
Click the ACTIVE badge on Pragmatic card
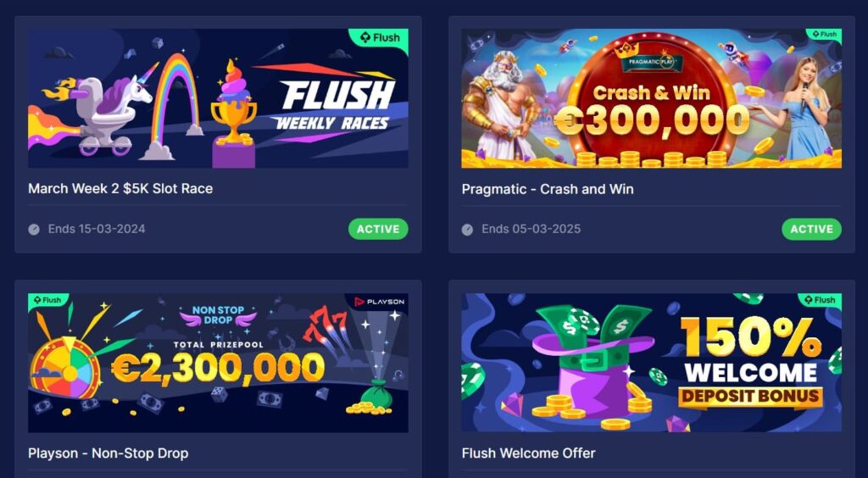811,229
